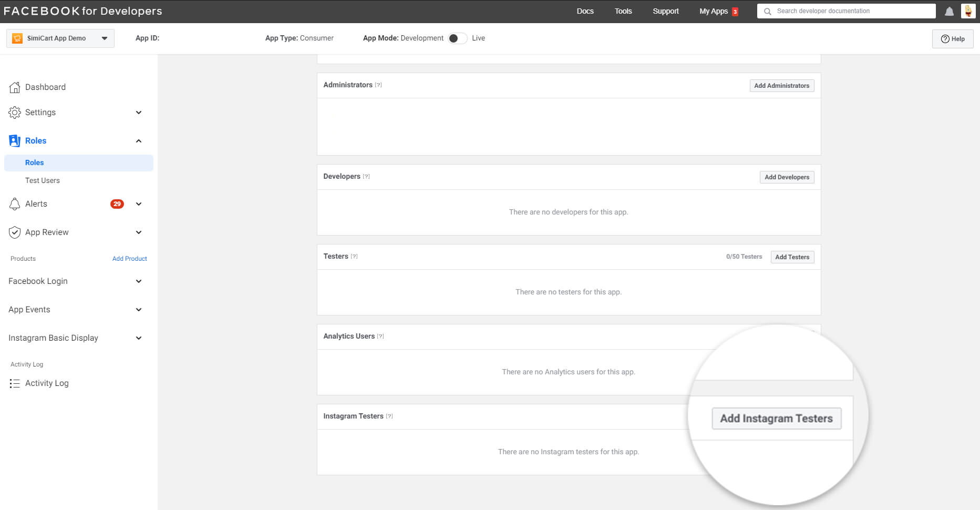Open the Docs menu
980x510 pixels.
585,11
